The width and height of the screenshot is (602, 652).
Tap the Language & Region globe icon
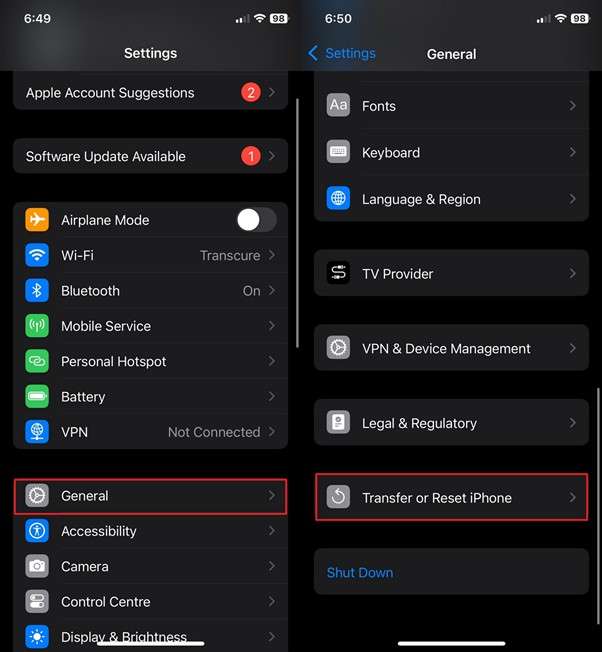338,198
